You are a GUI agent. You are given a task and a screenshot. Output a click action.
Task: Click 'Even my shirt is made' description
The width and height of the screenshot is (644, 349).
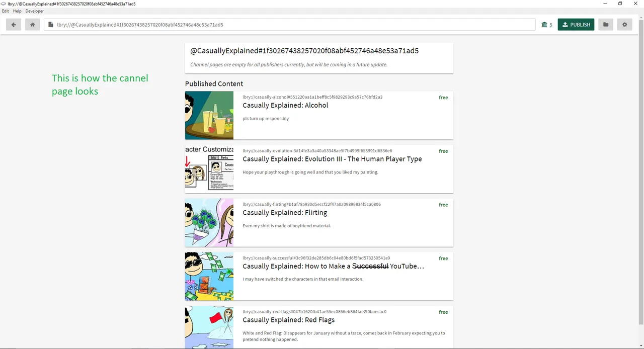coord(287,226)
